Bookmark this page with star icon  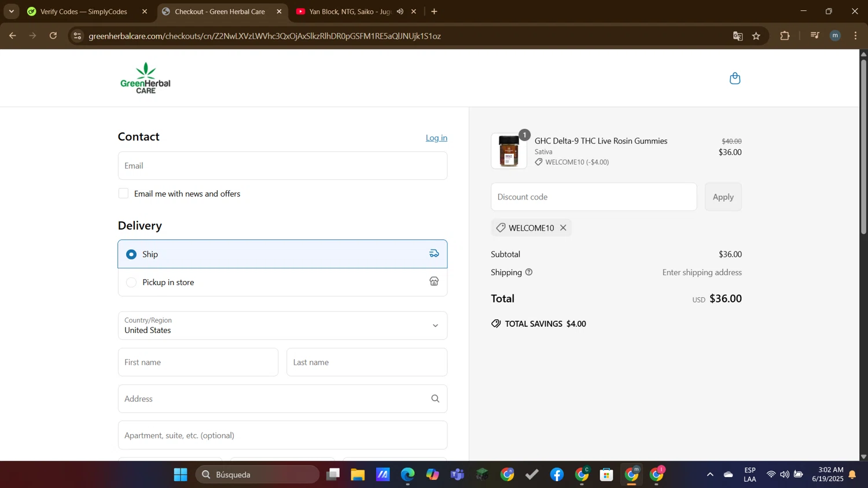756,36
